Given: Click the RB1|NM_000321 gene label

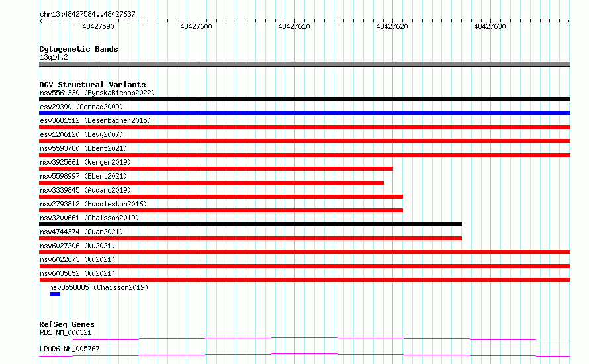Looking at the screenshot, I should click(x=66, y=332).
